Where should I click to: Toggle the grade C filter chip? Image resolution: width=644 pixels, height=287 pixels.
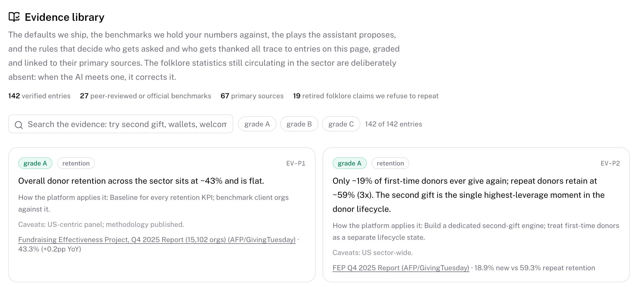tap(341, 124)
